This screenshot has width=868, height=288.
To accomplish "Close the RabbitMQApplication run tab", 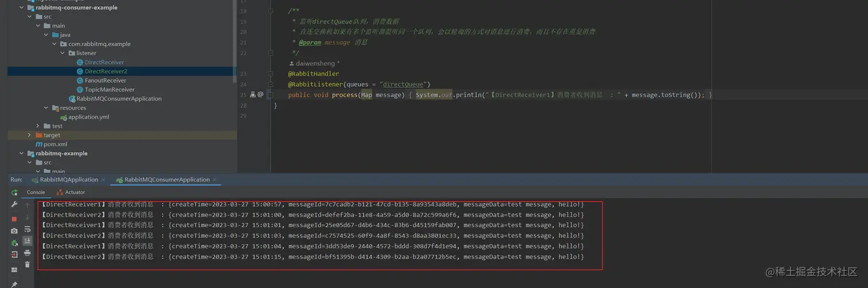I will pos(104,180).
